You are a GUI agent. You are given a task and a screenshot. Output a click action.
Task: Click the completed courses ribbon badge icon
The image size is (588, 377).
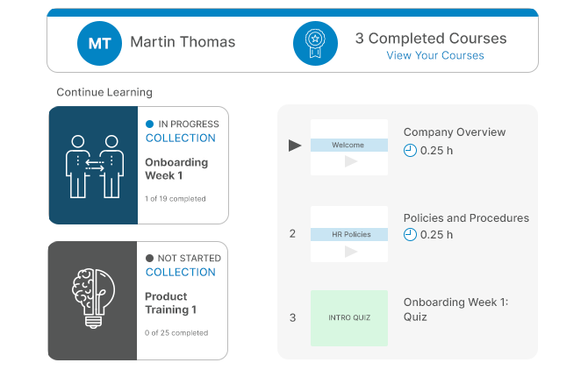click(x=315, y=44)
